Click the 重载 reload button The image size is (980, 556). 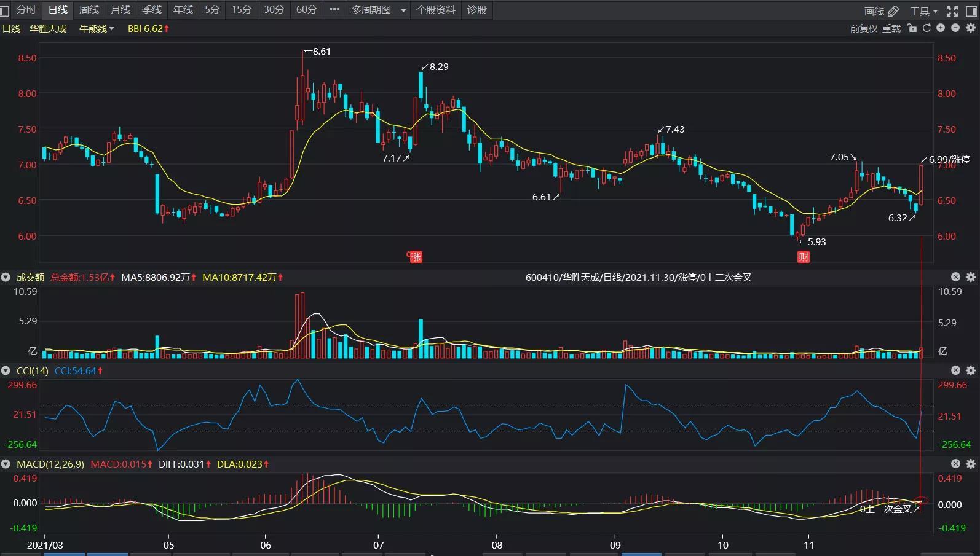(x=891, y=28)
